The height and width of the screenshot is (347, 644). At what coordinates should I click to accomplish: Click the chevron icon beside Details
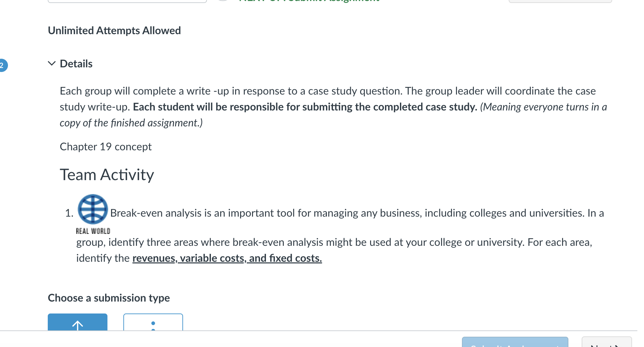pyautogui.click(x=52, y=63)
